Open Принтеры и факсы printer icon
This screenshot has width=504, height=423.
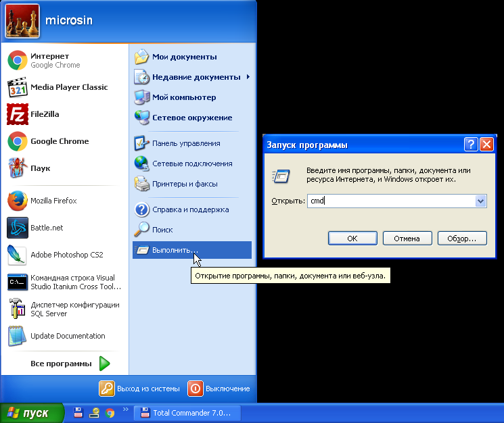(142, 184)
